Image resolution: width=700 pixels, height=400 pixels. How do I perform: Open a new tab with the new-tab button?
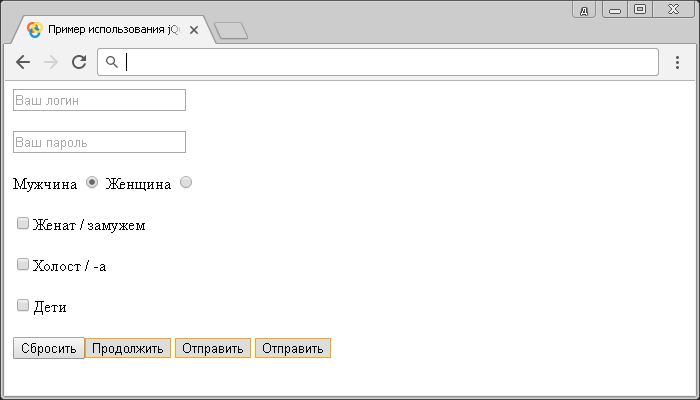(x=231, y=31)
